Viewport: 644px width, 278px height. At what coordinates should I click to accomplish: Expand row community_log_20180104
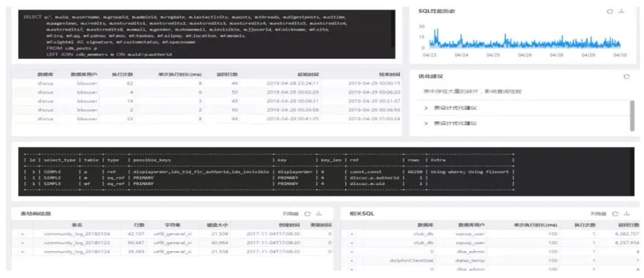(x=23, y=234)
